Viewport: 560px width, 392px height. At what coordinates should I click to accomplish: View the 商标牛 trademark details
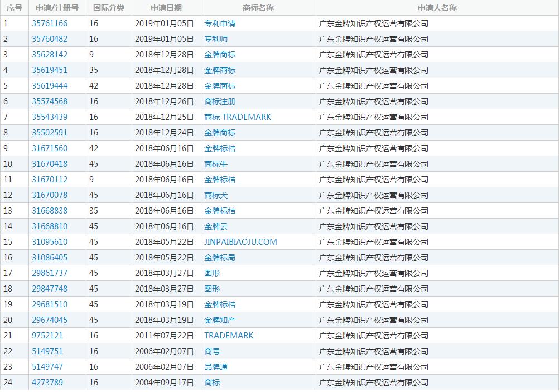click(216, 164)
